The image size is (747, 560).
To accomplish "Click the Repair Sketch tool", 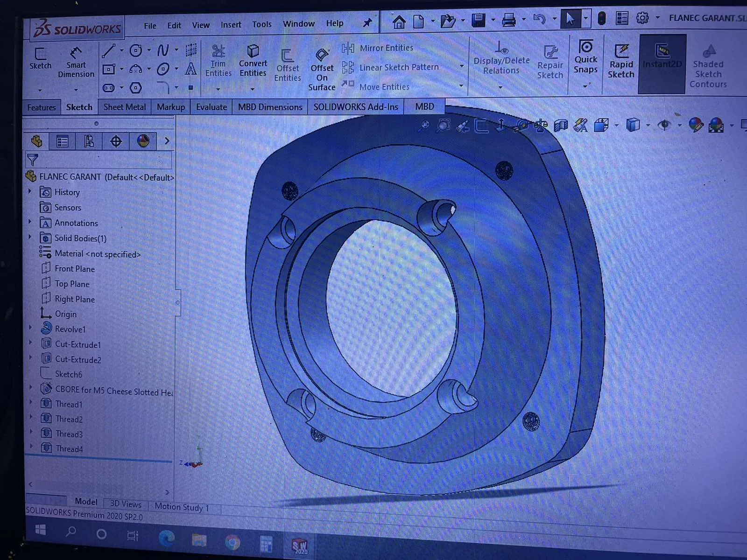I will click(x=550, y=62).
